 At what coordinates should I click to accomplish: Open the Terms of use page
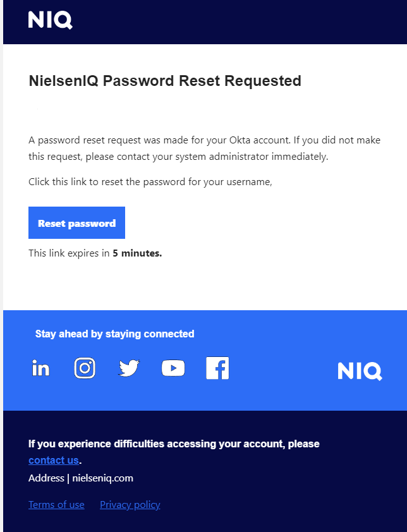[x=56, y=504]
